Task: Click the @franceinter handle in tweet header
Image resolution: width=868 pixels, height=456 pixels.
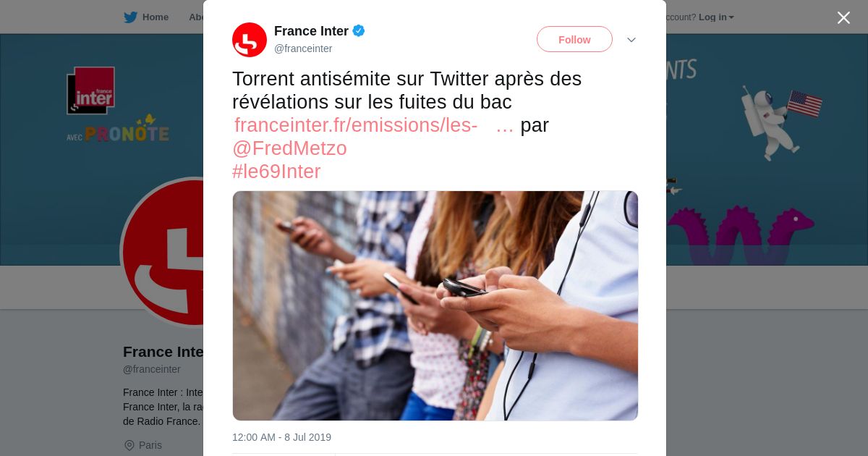Action: click(303, 48)
